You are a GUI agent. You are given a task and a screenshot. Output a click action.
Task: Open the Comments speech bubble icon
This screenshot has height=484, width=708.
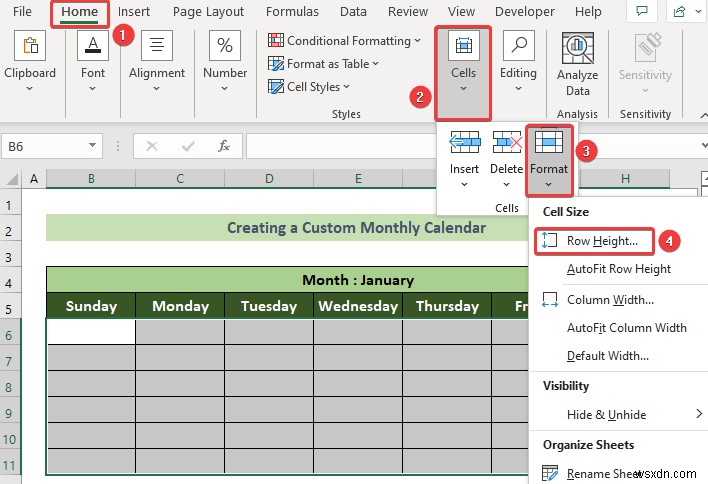point(642,11)
